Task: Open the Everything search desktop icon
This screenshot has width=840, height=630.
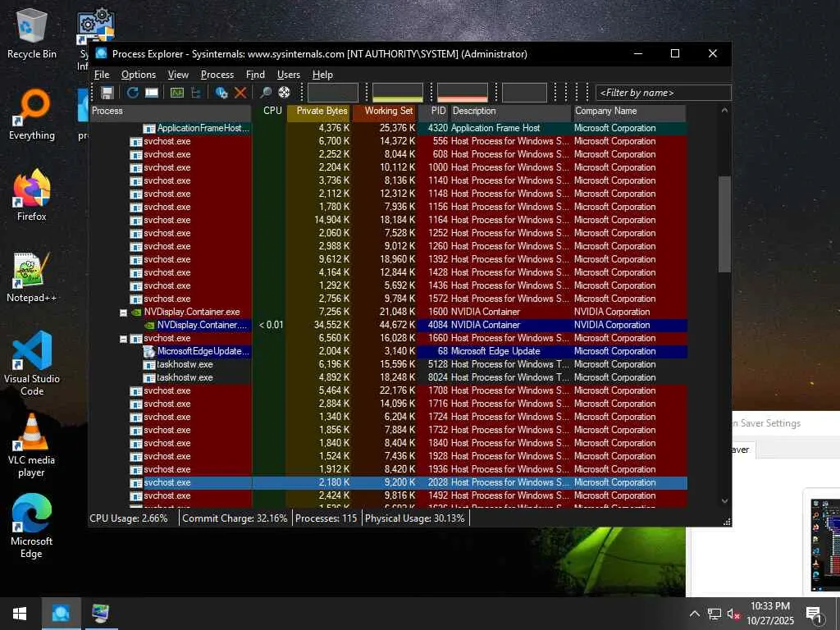Action: click(x=32, y=114)
